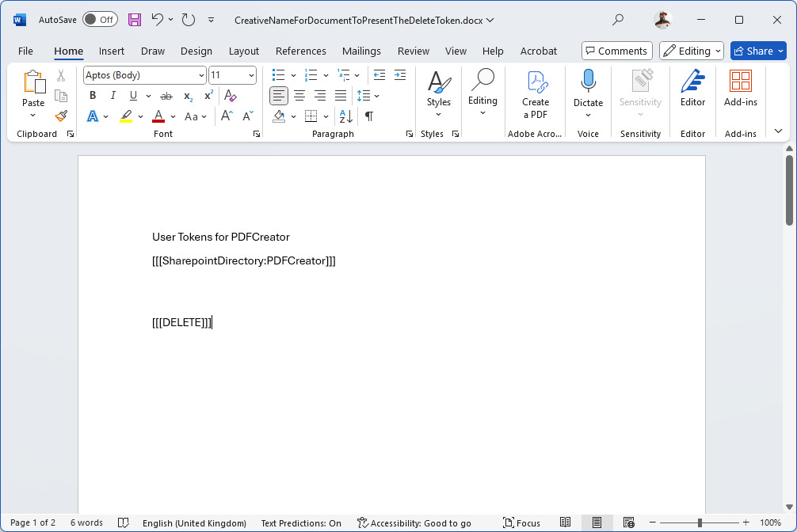Undo the last action

tap(157, 20)
